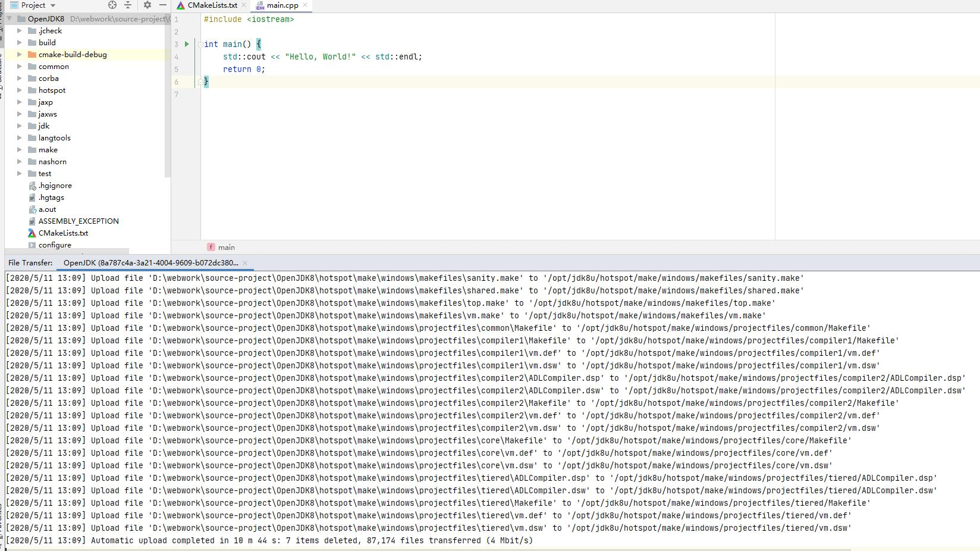The width and height of the screenshot is (980, 551).
Task: Close the CMakeLists.txt tab
Action: [244, 5]
